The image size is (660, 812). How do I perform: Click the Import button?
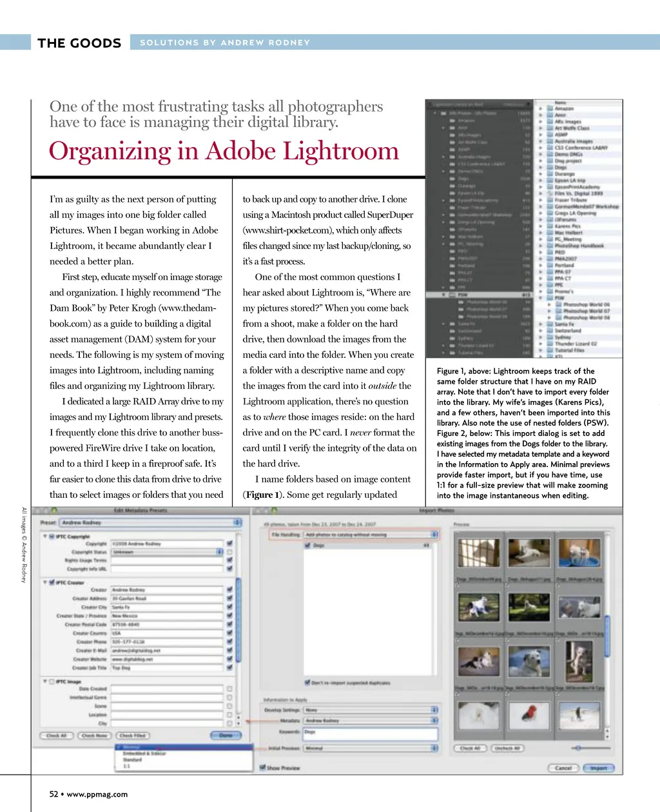click(x=598, y=767)
